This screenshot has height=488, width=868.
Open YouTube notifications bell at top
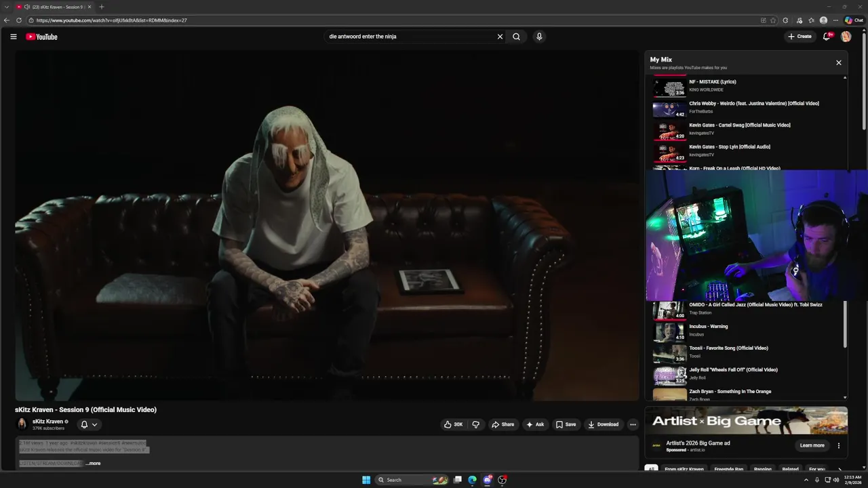pyautogui.click(x=827, y=37)
